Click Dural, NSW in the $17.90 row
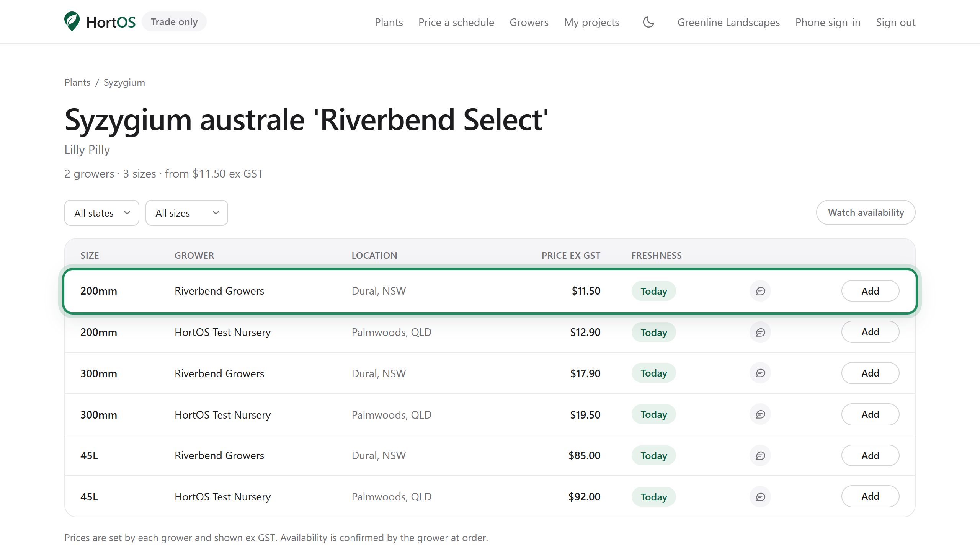This screenshot has height=551, width=980. point(379,373)
